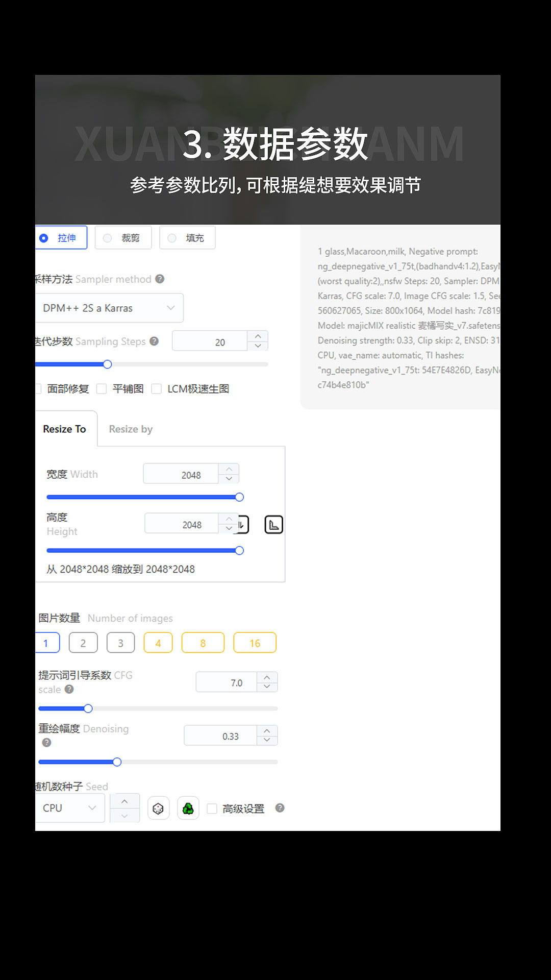Click the swap width and height icon
Viewport: 551px width, 980px height.
(243, 525)
